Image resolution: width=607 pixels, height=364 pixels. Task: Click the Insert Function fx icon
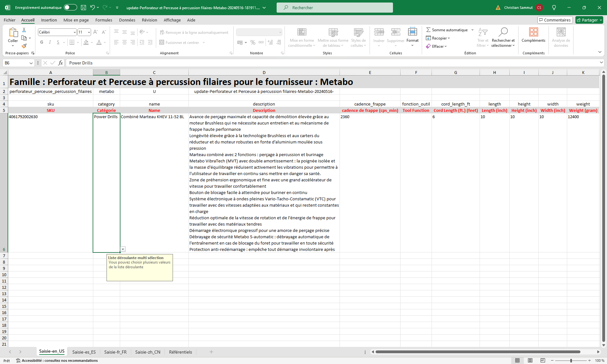coord(60,63)
